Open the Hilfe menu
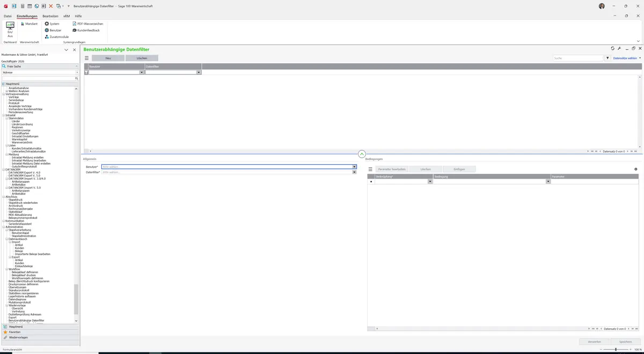This screenshot has height=354, width=644. tap(78, 16)
